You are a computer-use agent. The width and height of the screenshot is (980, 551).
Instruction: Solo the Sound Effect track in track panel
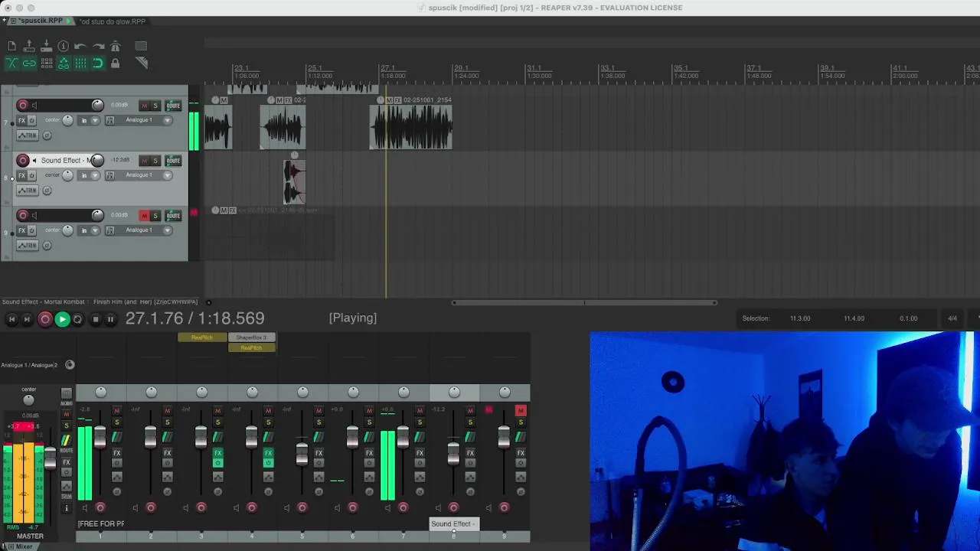coord(155,161)
